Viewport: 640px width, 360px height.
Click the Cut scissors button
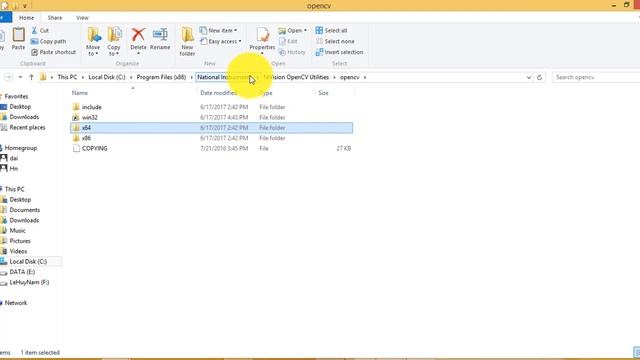coord(40,31)
